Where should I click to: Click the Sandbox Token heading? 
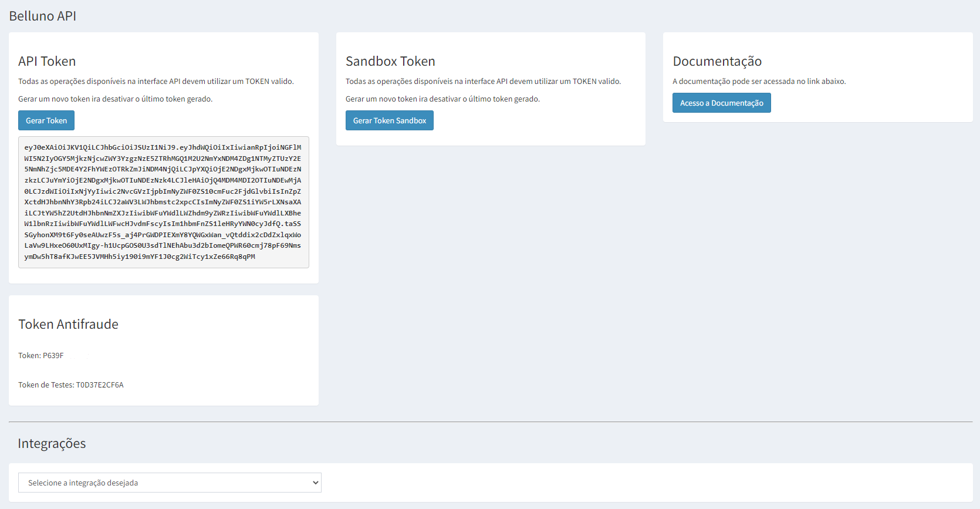pyautogui.click(x=390, y=61)
